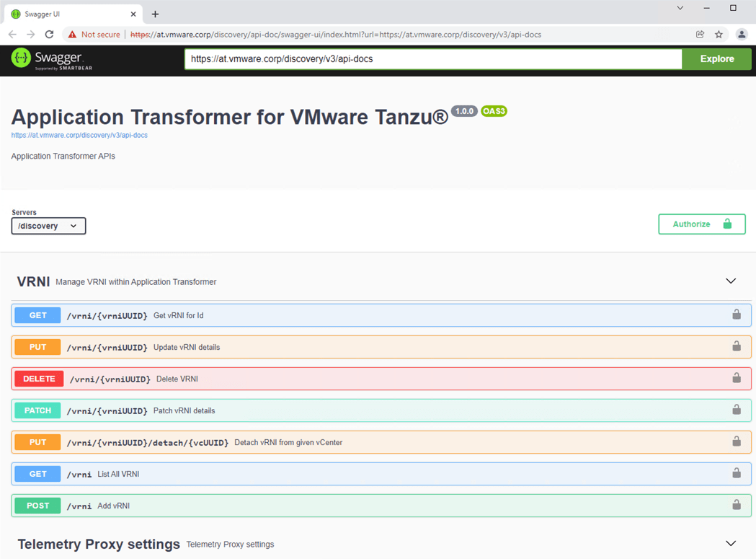Click the green Explore button
756x559 pixels.
click(x=716, y=59)
